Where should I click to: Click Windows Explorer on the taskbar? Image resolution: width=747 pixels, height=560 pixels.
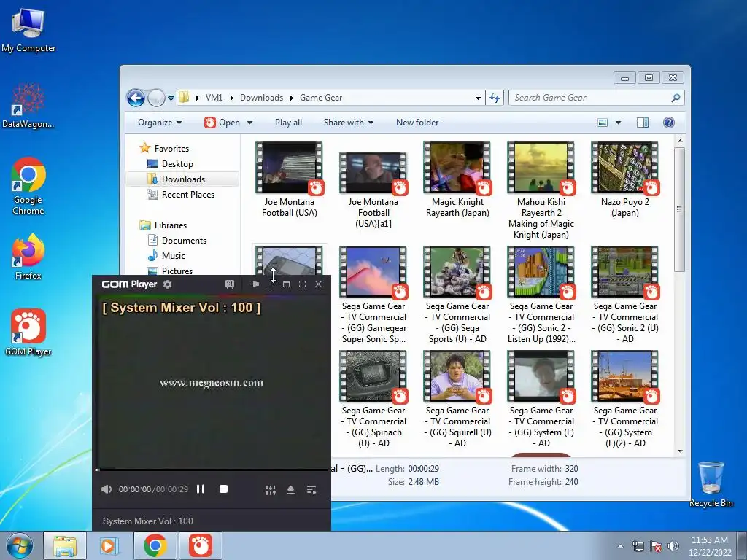(x=65, y=545)
